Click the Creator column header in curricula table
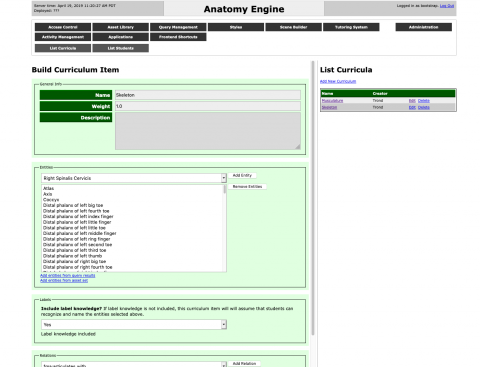 point(380,94)
